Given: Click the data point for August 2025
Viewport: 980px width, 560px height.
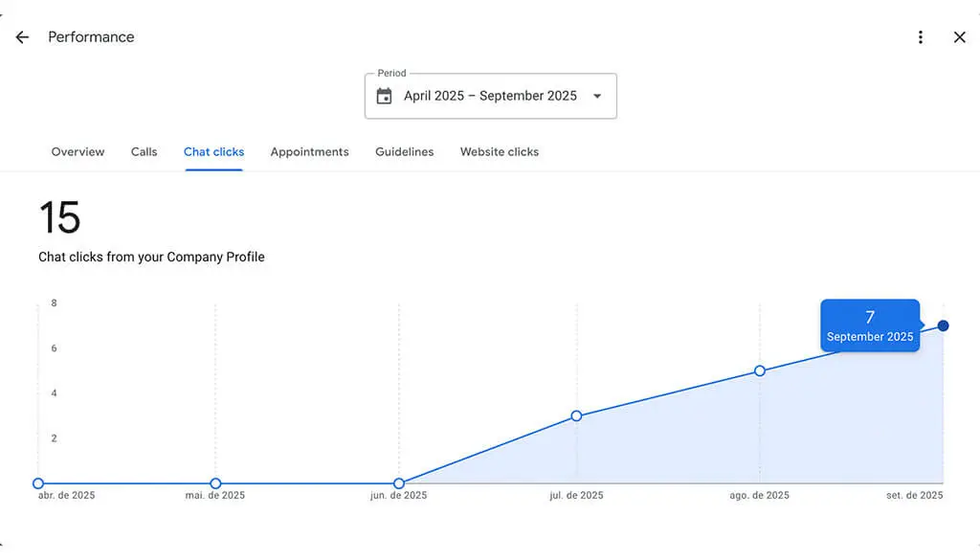Looking at the screenshot, I should [760, 370].
